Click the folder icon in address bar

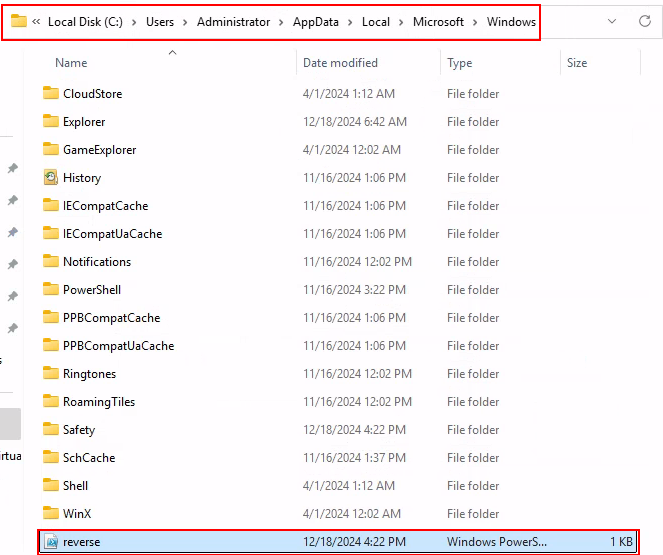(x=19, y=21)
